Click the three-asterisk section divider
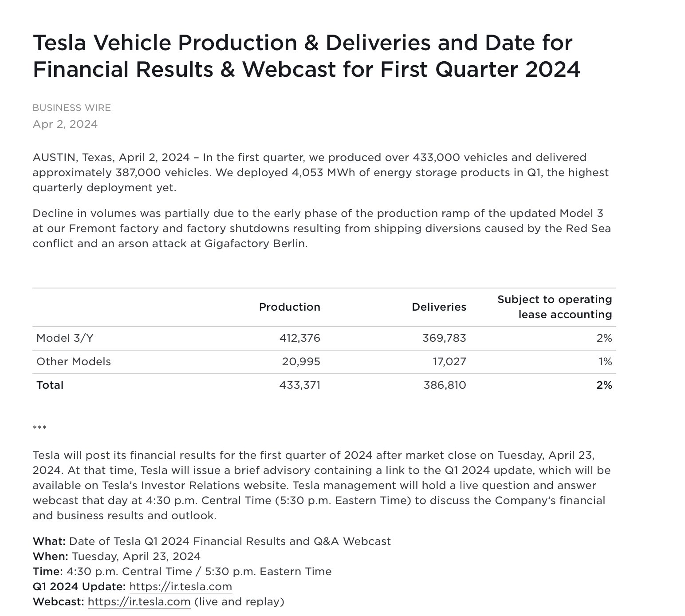This screenshot has width=685, height=616. pyautogui.click(x=39, y=428)
